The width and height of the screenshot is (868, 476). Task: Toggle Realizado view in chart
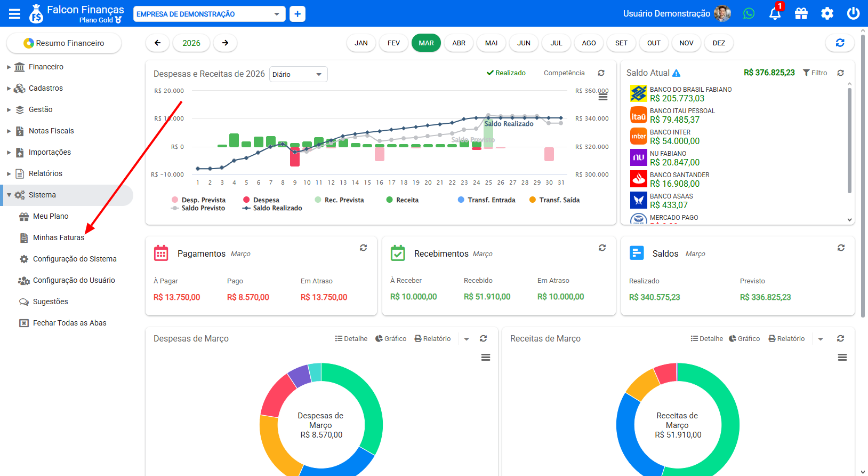click(x=506, y=73)
